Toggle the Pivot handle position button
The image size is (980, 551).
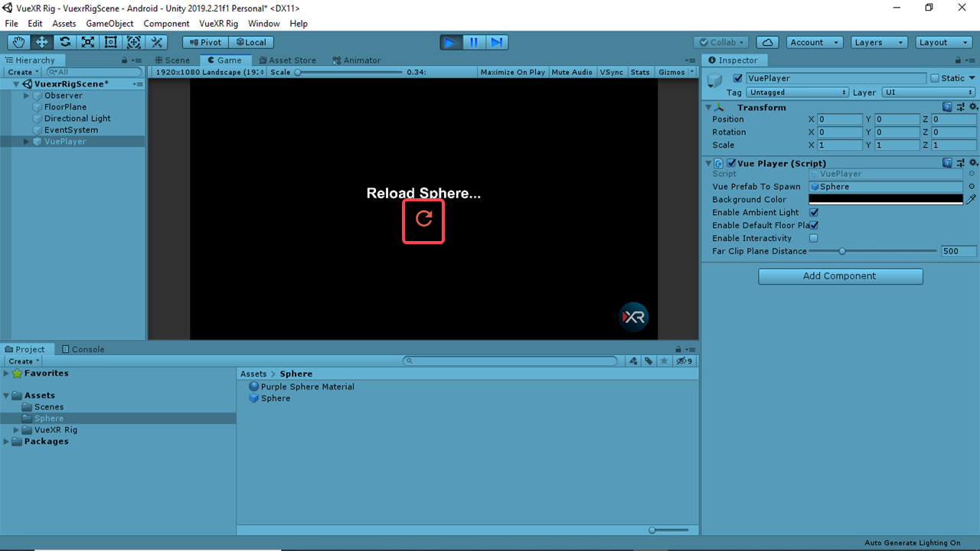(x=205, y=42)
